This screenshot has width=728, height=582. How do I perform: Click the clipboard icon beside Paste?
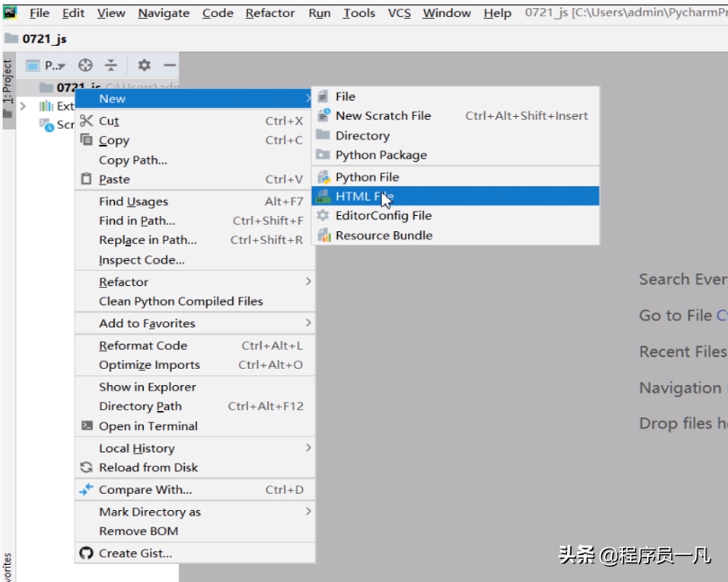(86, 179)
